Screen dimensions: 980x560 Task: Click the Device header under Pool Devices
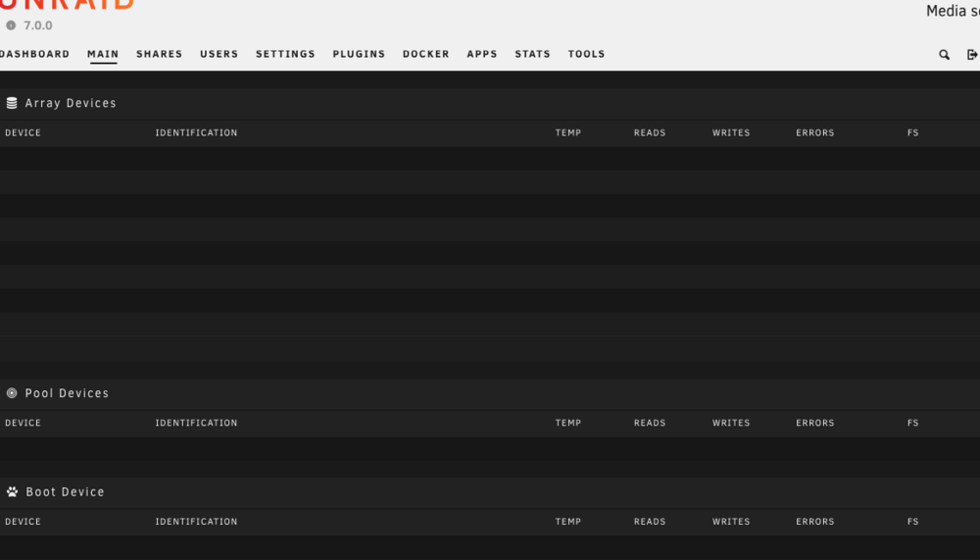[24, 423]
